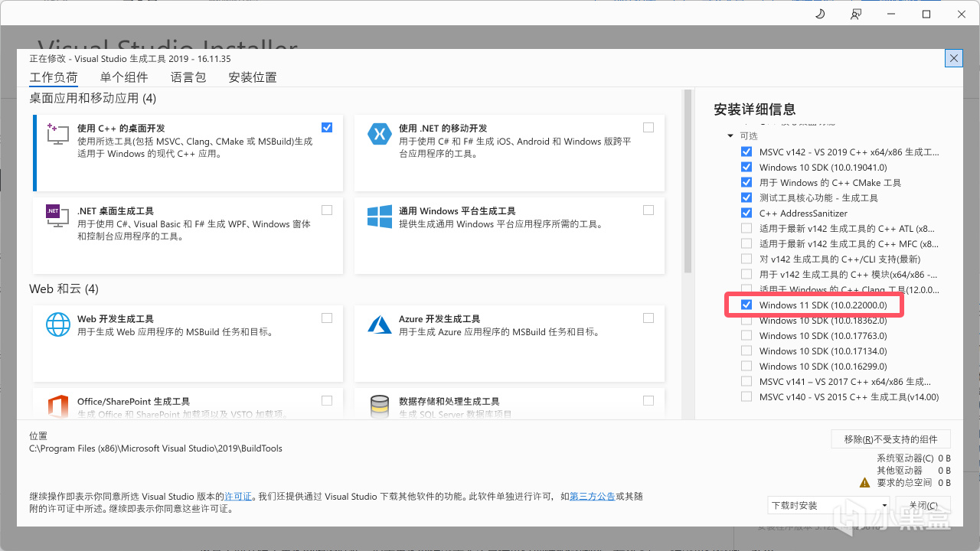
Task: Check the v142 C++ ATL component
Action: (746, 228)
